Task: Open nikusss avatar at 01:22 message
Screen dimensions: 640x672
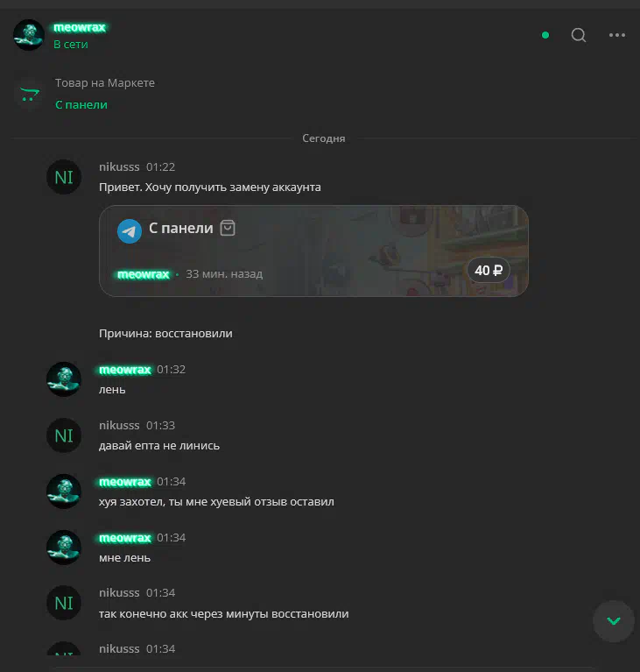Action: coord(64,177)
